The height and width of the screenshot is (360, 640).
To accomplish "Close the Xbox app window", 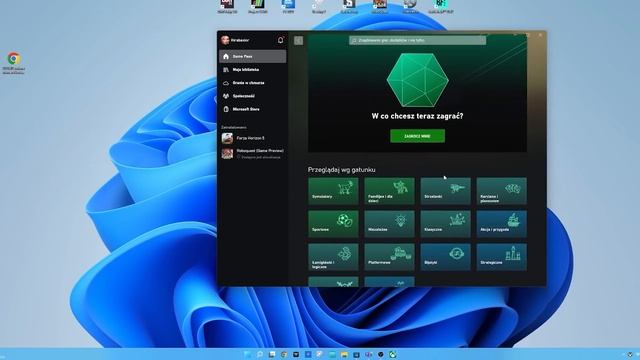I will click(540, 35).
